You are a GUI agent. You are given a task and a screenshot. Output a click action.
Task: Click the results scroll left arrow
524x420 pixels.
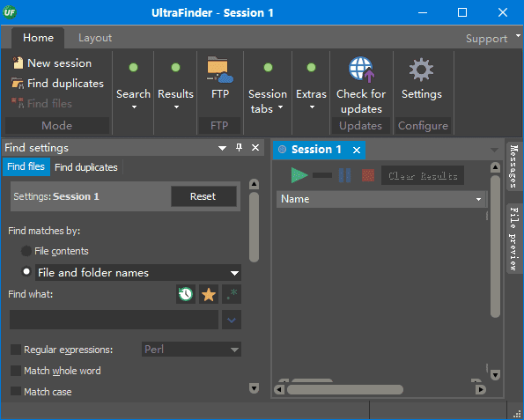click(279, 389)
